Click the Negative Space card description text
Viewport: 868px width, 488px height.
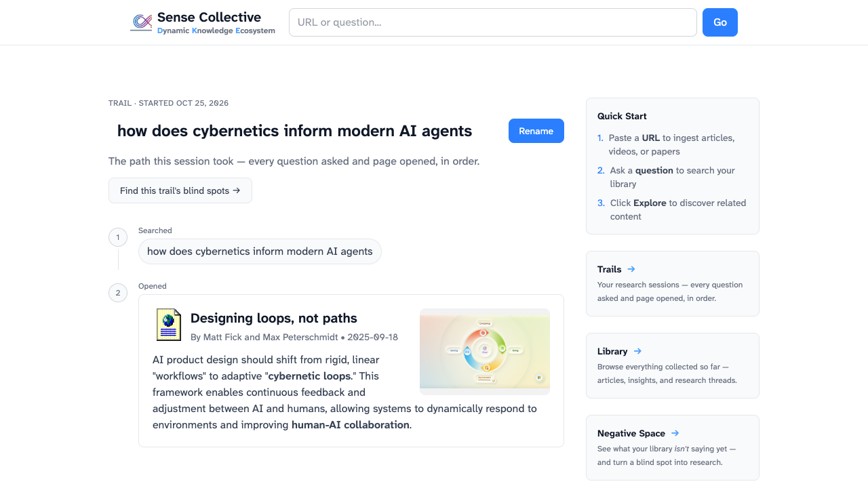click(x=667, y=455)
